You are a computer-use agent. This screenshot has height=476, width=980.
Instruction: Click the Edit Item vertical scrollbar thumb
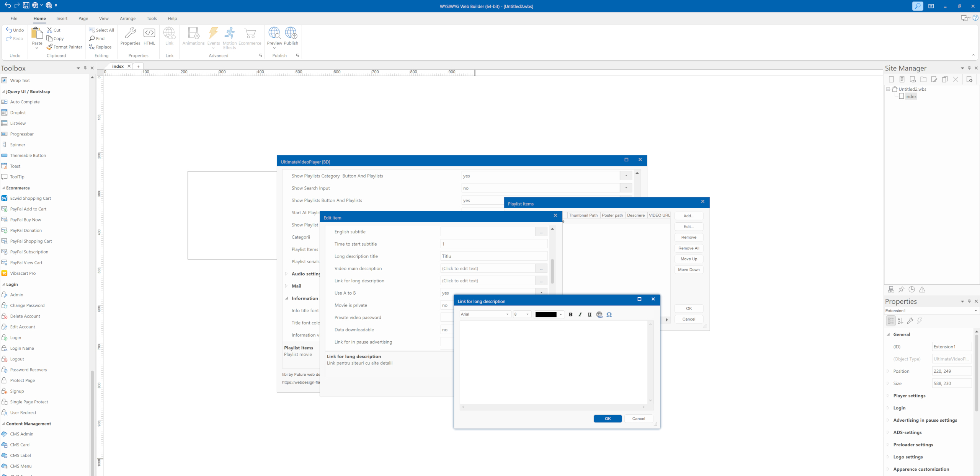[552, 271]
